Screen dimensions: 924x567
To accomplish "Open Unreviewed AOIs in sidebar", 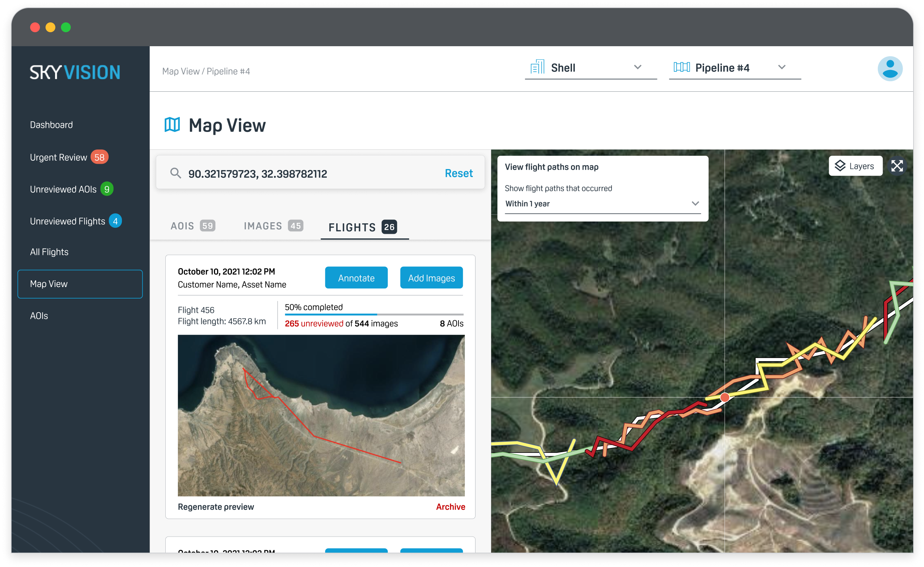I will tap(63, 189).
